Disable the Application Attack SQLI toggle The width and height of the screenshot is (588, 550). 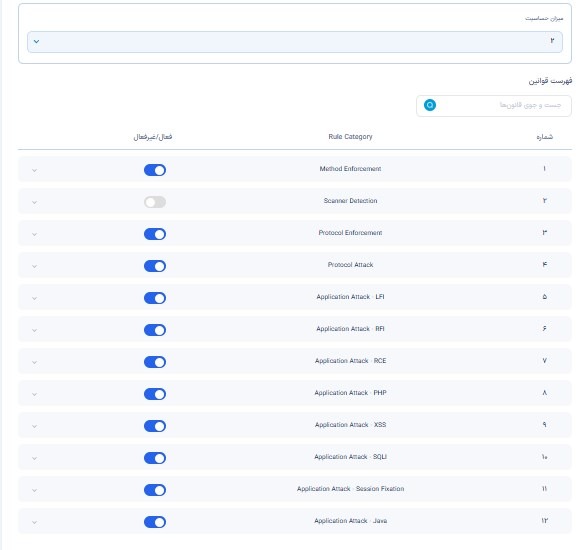tap(155, 458)
